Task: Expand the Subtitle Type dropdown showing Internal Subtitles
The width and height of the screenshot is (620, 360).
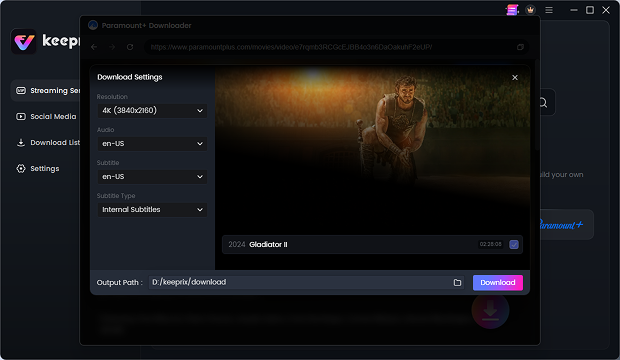Action: pyautogui.click(x=152, y=210)
